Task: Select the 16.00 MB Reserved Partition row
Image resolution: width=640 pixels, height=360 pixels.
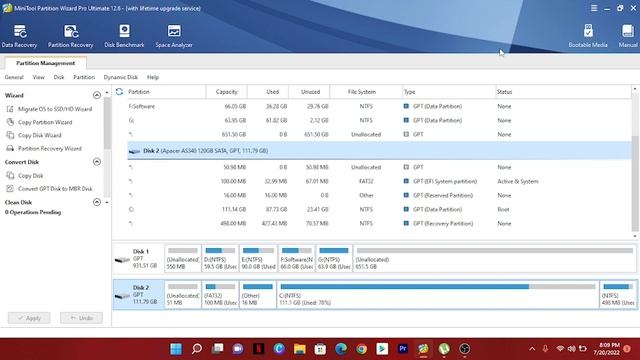Action: 379,195
